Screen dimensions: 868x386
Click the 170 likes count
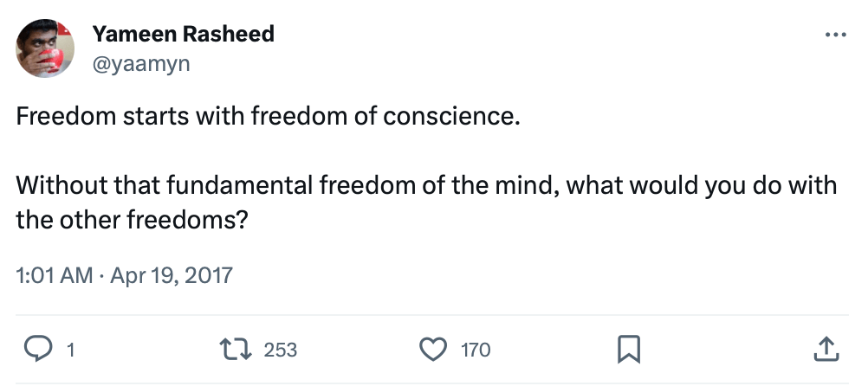(x=476, y=351)
